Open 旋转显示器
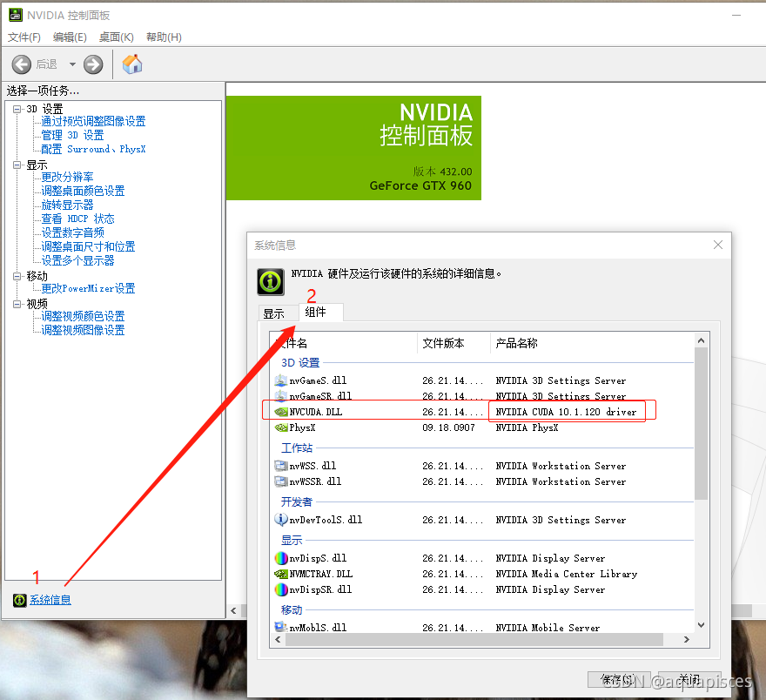766x700 pixels. [67, 205]
